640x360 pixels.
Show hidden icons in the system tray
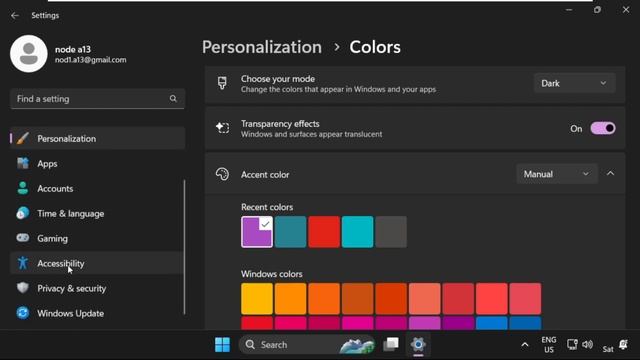[x=525, y=345]
